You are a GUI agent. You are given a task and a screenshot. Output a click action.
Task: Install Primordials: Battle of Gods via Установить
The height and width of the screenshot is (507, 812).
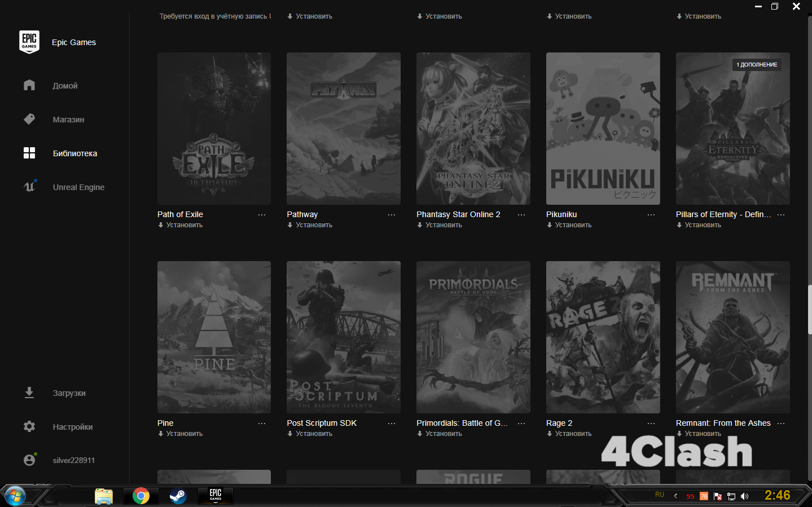(x=440, y=434)
